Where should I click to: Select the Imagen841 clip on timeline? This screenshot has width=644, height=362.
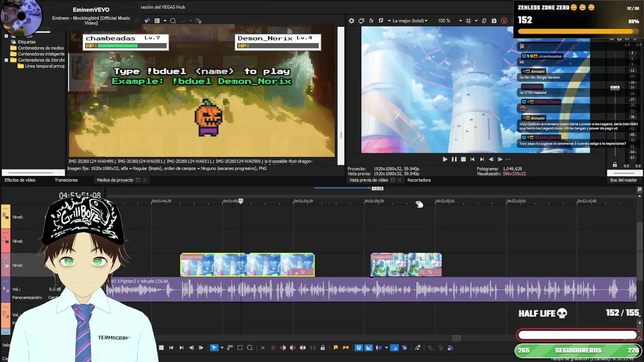(406, 265)
